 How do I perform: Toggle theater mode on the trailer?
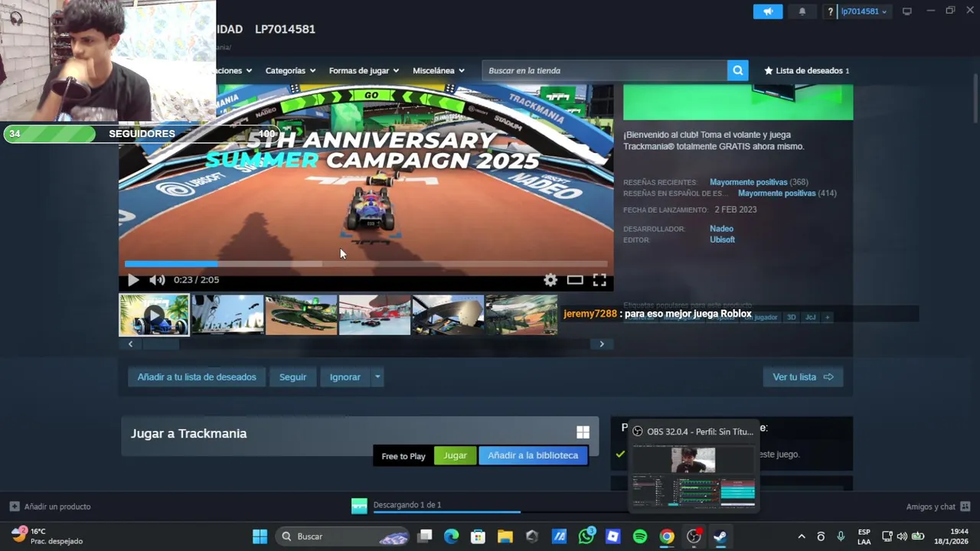tap(575, 280)
